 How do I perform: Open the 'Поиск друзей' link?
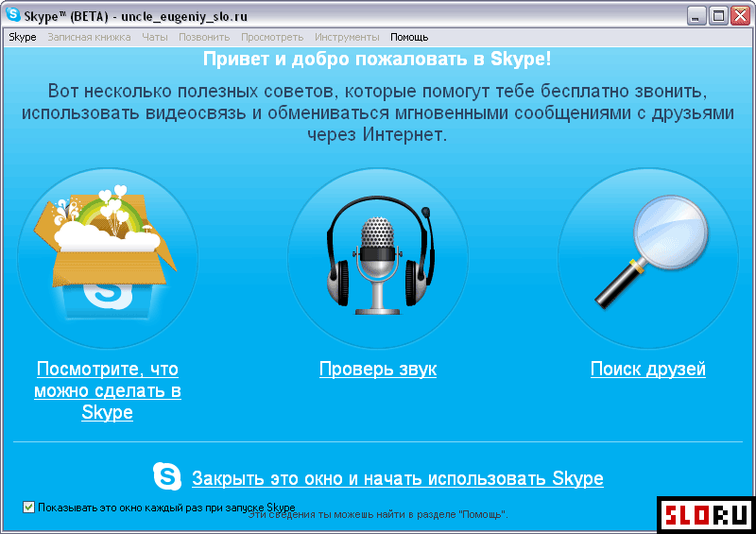[648, 369]
